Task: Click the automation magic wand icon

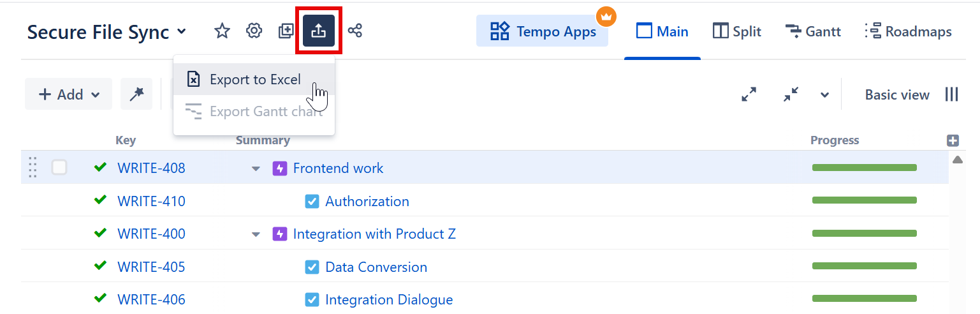Action: pos(136,94)
